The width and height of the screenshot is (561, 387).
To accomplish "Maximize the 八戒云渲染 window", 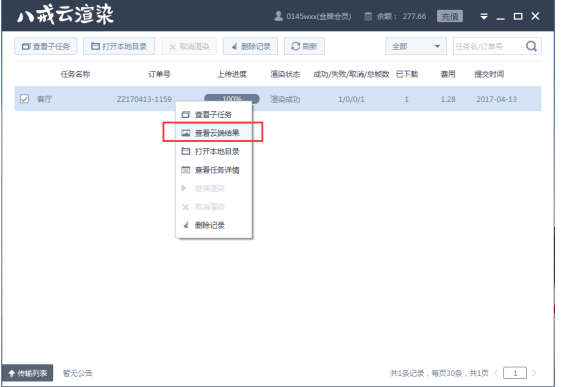I will coord(518,16).
